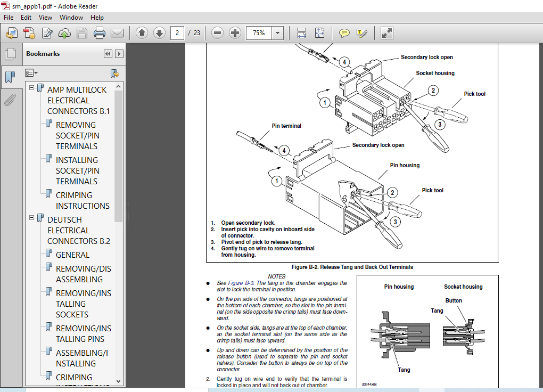
Task: Click the fit width scrolling icon
Action: [302, 33]
